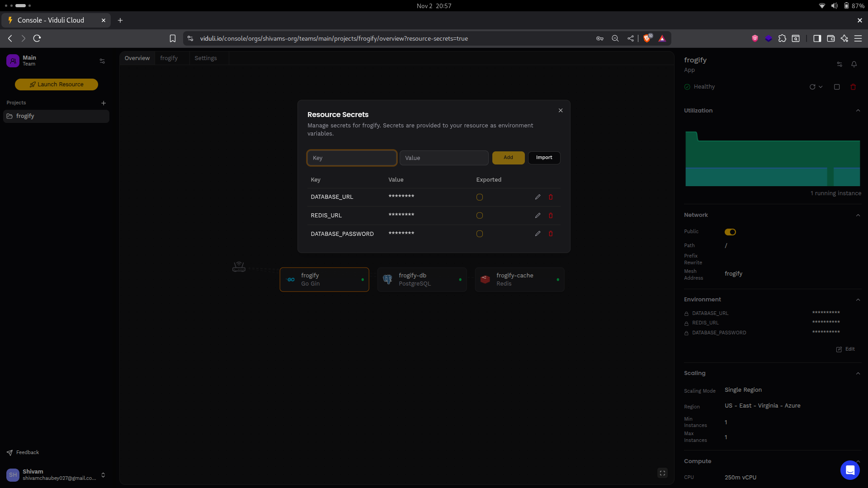Click the notification bell in frogify panel
Screen dimensions: 868x488
pyautogui.click(x=854, y=64)
